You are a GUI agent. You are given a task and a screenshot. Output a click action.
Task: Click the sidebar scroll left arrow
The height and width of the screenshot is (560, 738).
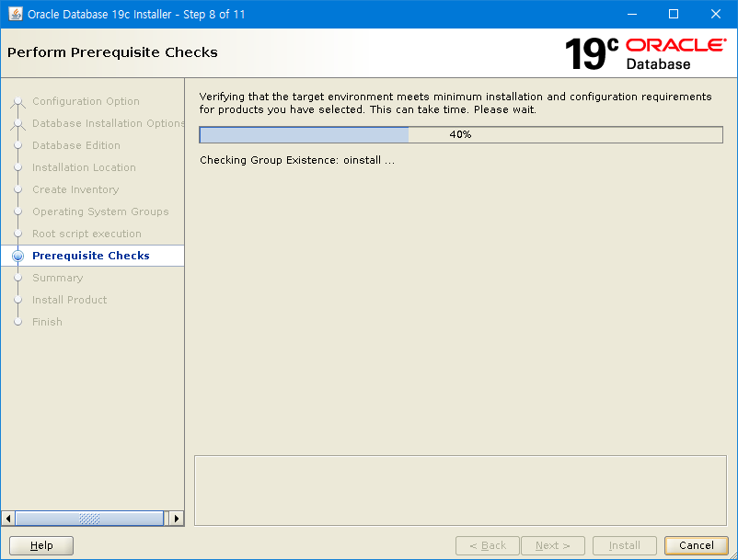point(9,519)
